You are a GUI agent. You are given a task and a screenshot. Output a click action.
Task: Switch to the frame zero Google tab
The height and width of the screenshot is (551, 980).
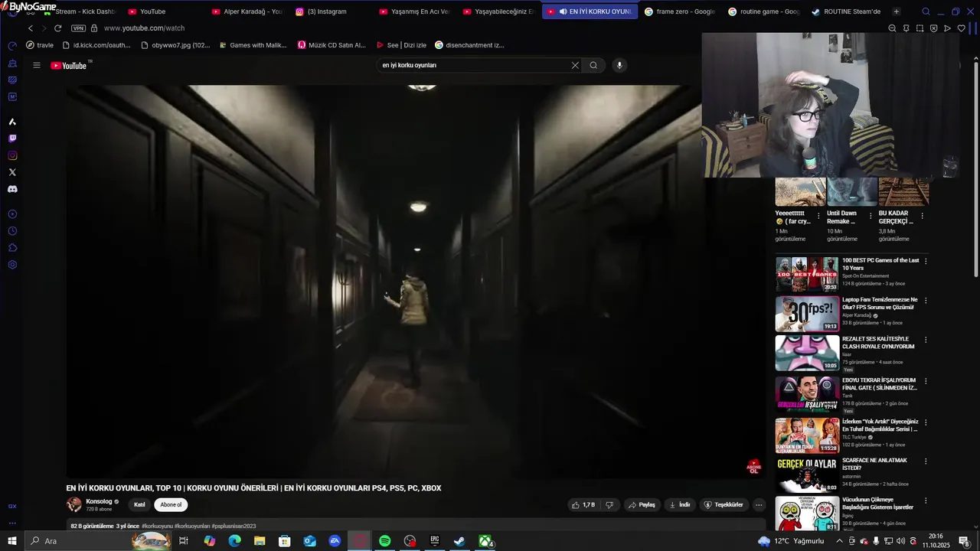coord(679,11)
